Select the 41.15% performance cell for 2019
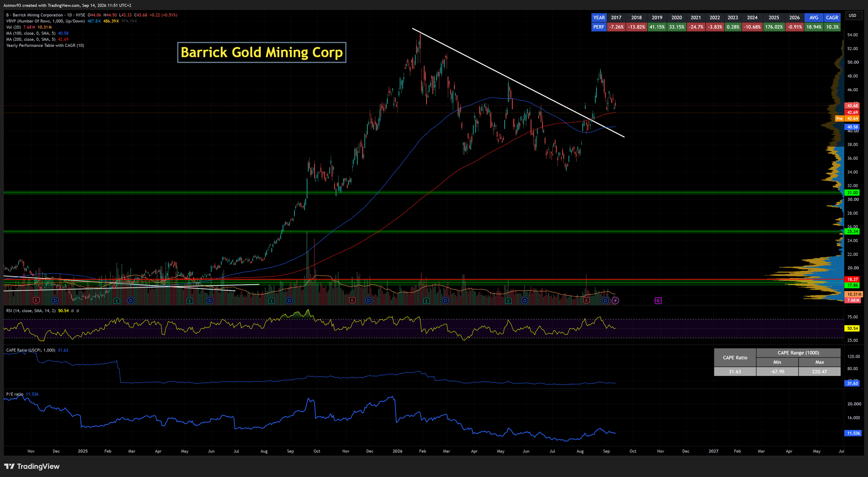Image resolution: width=868 pixels, height=477 pixels. tap(657, 27)
